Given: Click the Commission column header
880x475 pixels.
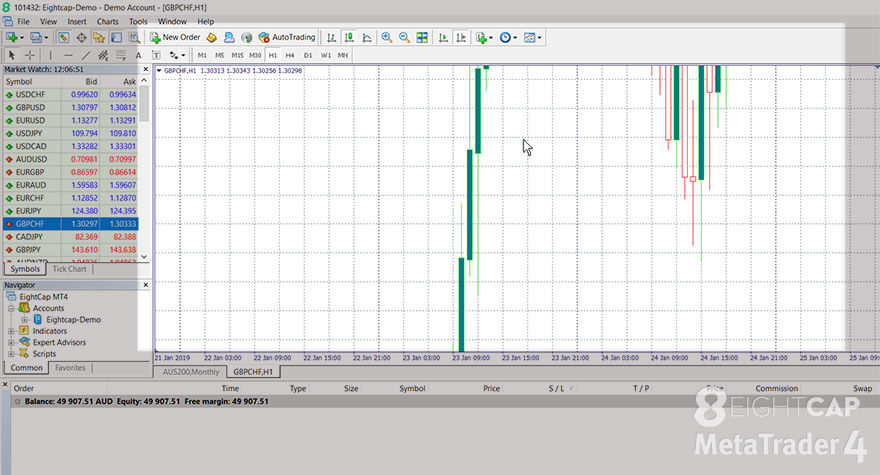Looking at the screenshot, I should pyautogui.click(x=776, y=389).
